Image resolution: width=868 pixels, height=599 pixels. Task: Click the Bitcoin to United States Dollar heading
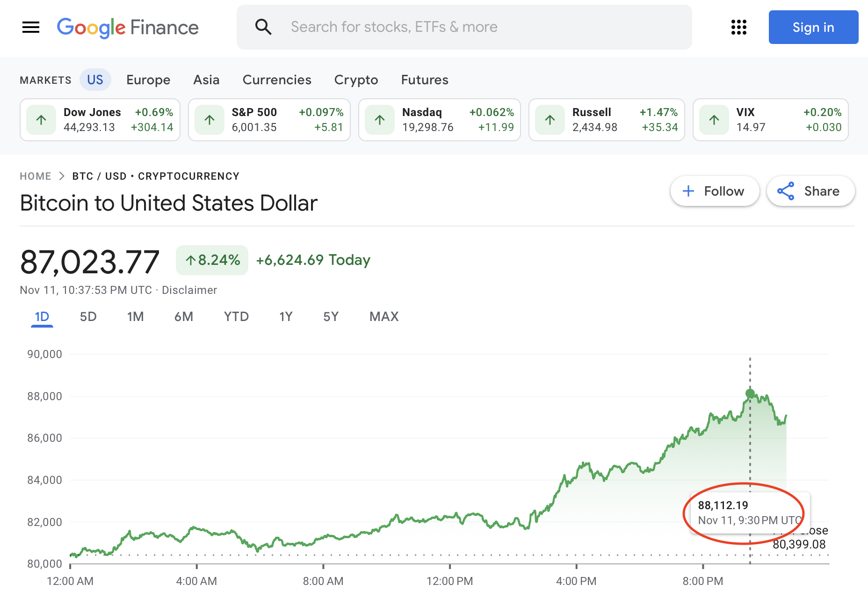pos(169,203)
